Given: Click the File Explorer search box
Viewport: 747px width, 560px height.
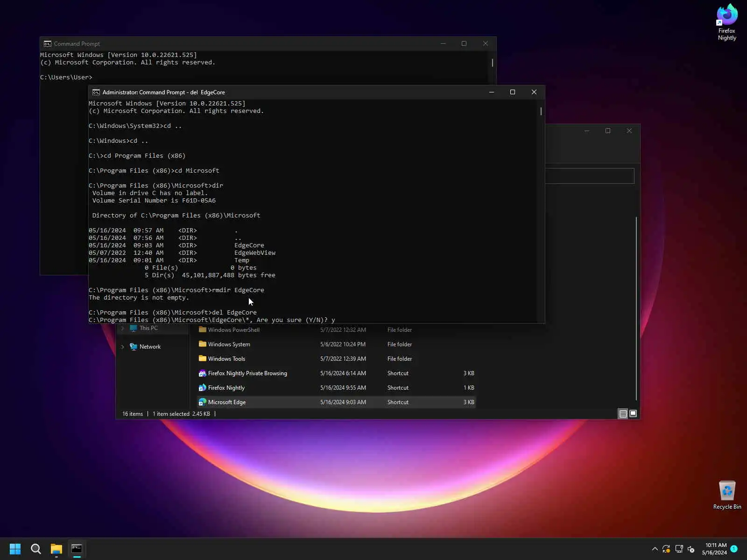Looking at the screenshot, I should pyautogui.click(x=590, y=176).
